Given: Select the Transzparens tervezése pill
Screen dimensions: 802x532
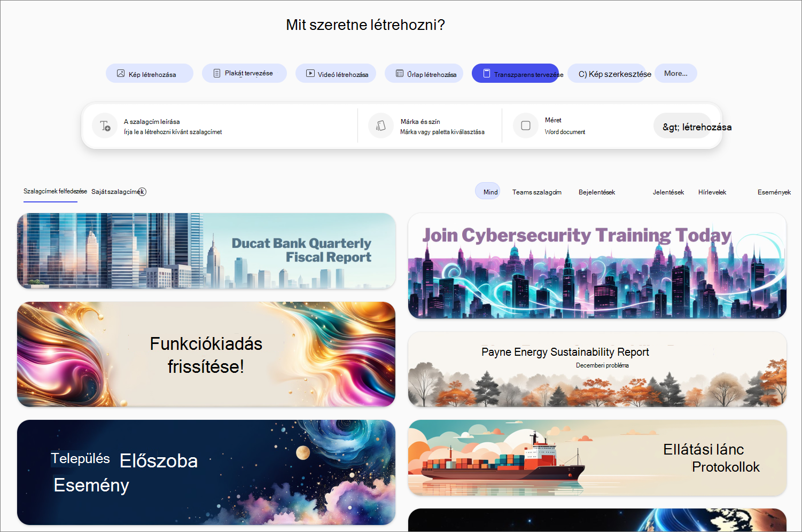Looking at the screenshot, I should (515, 73).
